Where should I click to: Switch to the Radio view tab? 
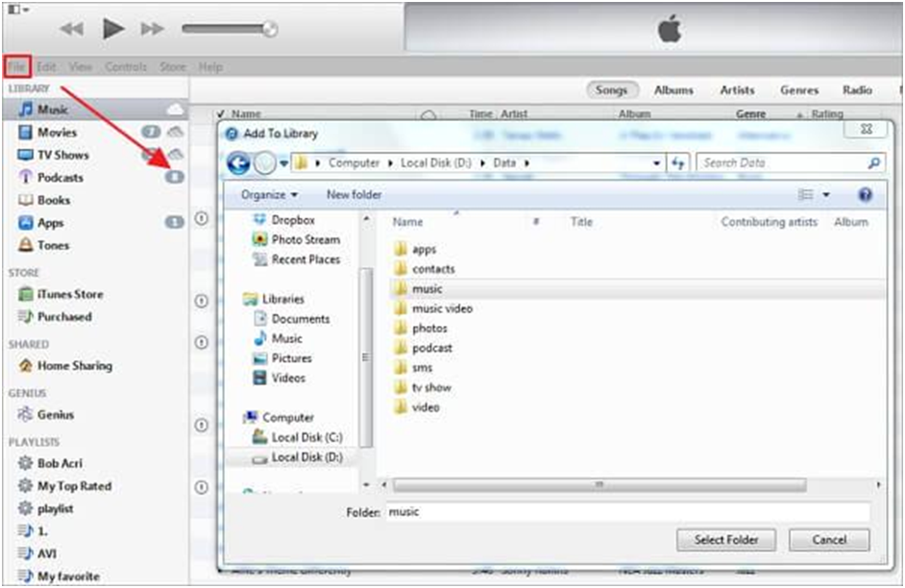click(857, 90)
